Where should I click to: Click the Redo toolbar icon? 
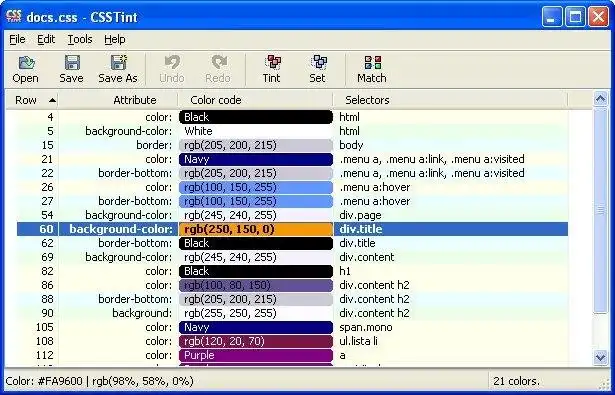click(x=218, y=69)
